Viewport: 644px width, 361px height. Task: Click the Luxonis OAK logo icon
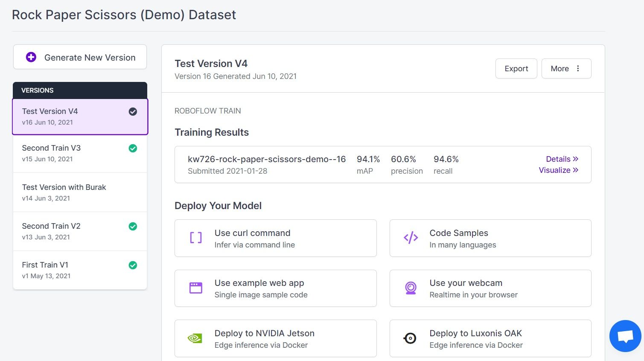(410, 338)
